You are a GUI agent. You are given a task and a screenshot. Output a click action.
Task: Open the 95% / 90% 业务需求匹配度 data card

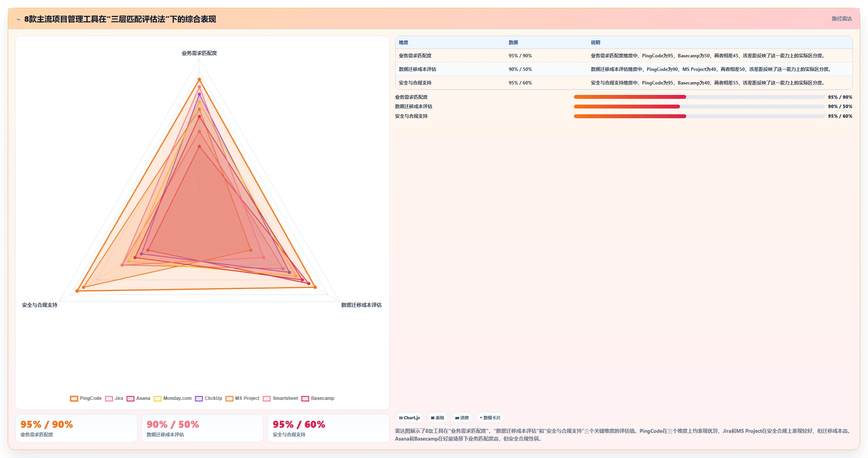76,428
